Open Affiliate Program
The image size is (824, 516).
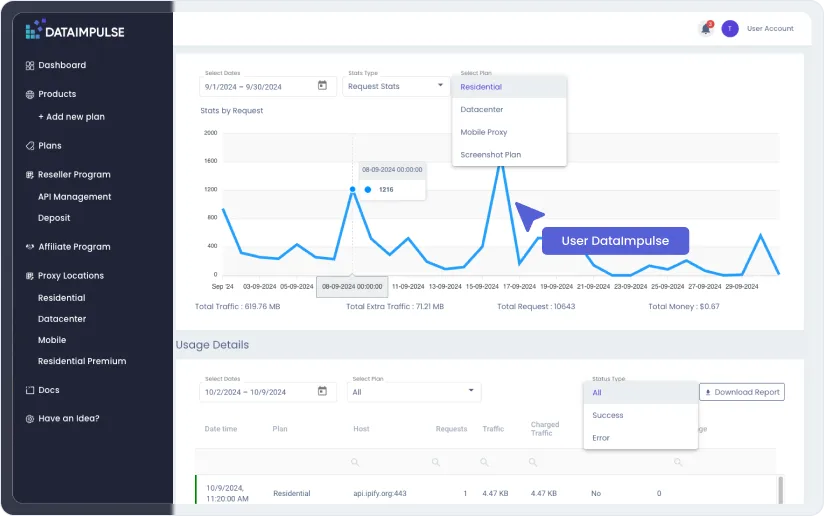[x=74, y=246]
